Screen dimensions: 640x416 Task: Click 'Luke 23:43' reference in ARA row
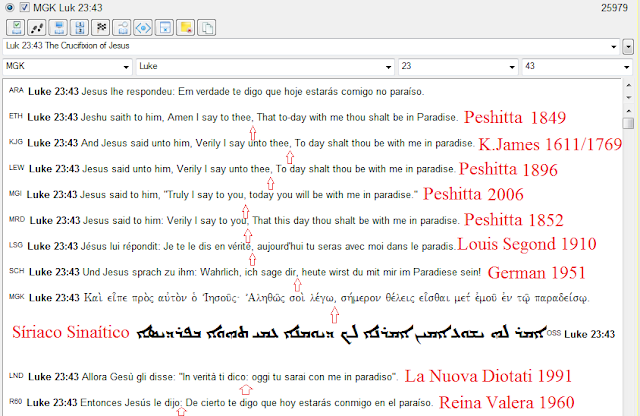pyautogui.click(x=53, y=91)
